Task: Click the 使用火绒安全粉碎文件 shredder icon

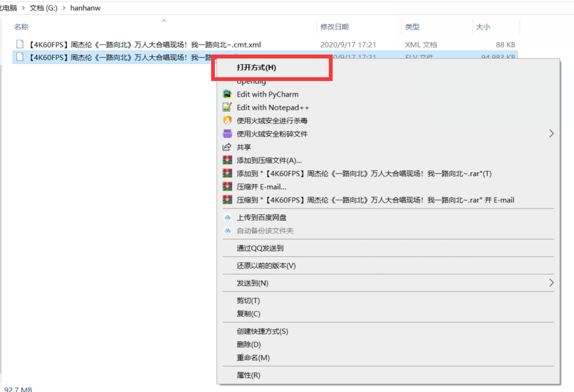Action: [228, 133]
